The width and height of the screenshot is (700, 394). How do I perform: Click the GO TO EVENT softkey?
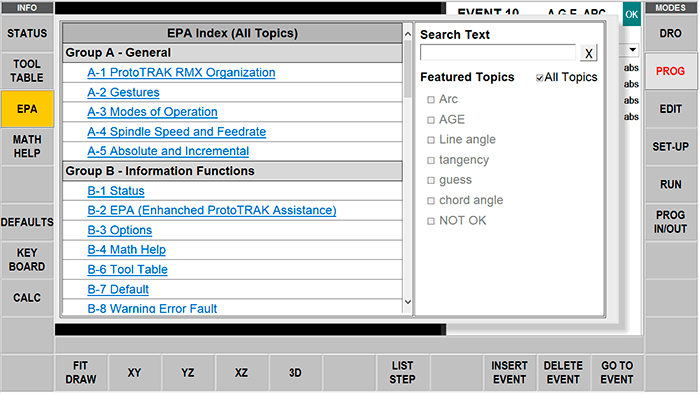click(x=617, y=373)
